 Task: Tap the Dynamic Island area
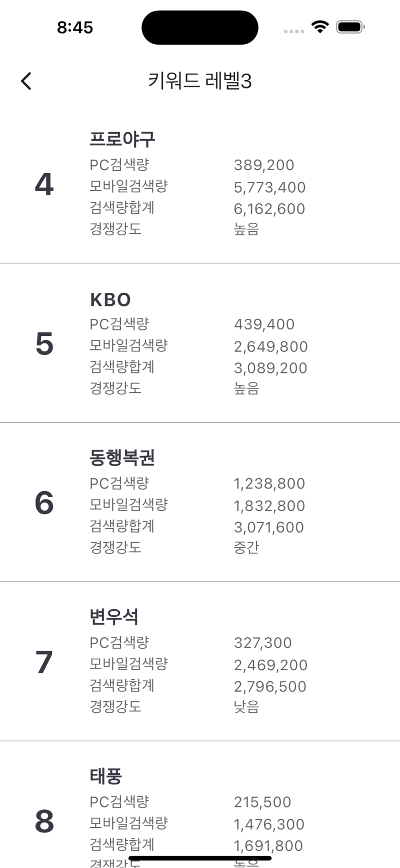pos(199,28)
